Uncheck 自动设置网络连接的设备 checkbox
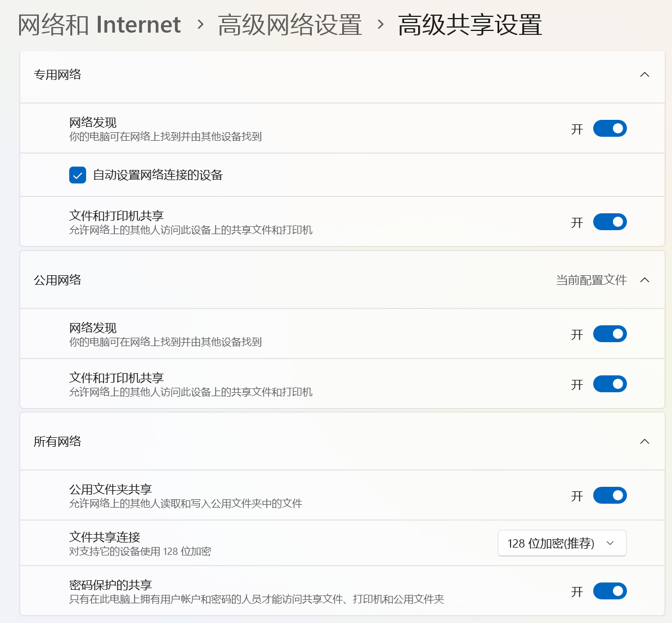 [78, 175]
